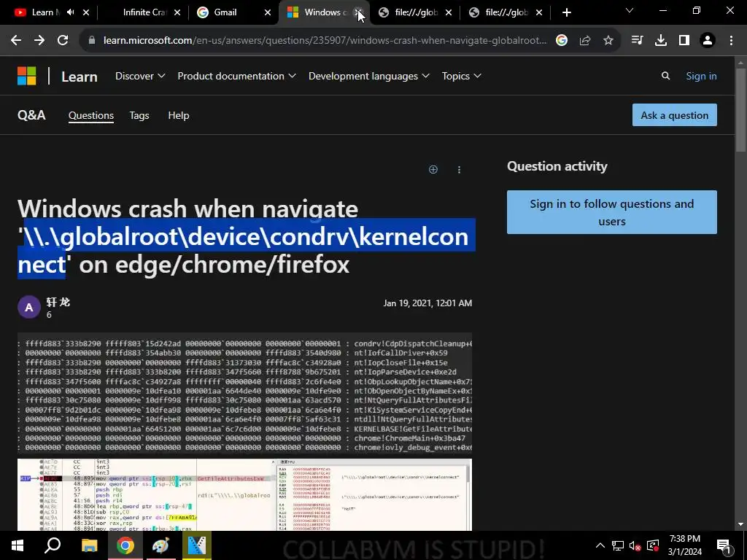Open the Paint taskbar app
The image size is (747, 560).
(x=160, y=545)
